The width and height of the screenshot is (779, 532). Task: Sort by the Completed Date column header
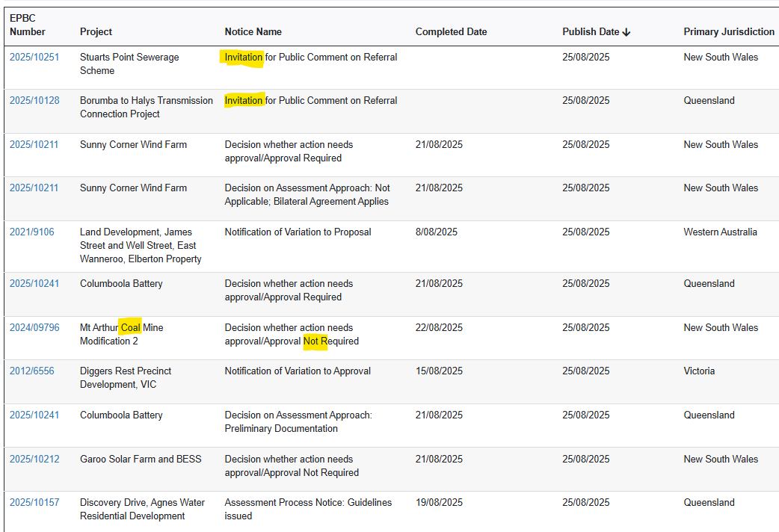click(451, 32)
